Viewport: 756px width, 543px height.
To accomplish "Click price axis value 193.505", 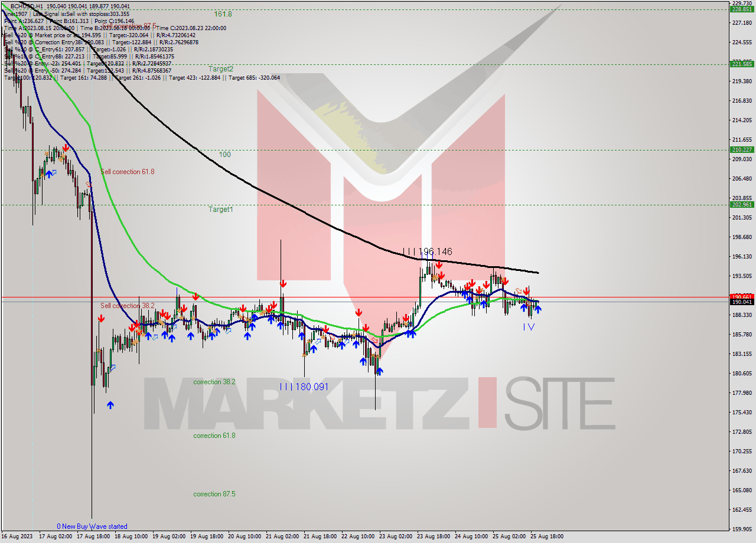I will pos(742,276).
